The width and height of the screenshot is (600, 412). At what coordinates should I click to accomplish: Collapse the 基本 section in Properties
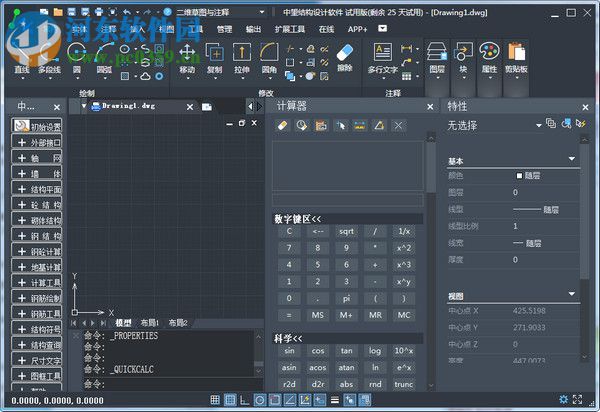coord(572,159)
